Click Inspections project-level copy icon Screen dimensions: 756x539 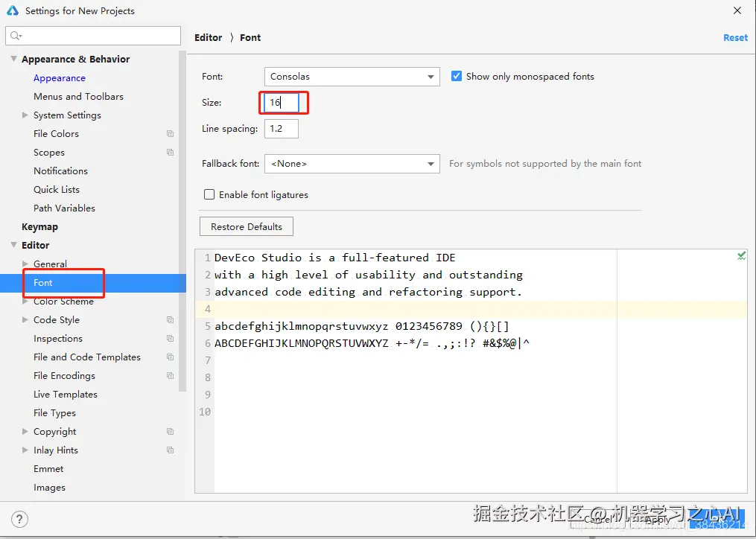[x=171, y=339]
